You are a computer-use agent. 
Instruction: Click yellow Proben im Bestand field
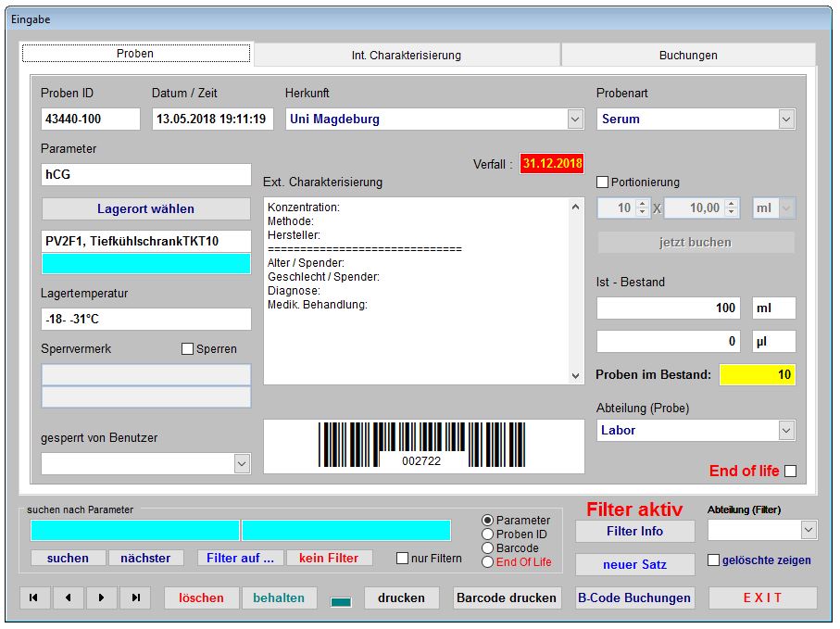(758, 374)
